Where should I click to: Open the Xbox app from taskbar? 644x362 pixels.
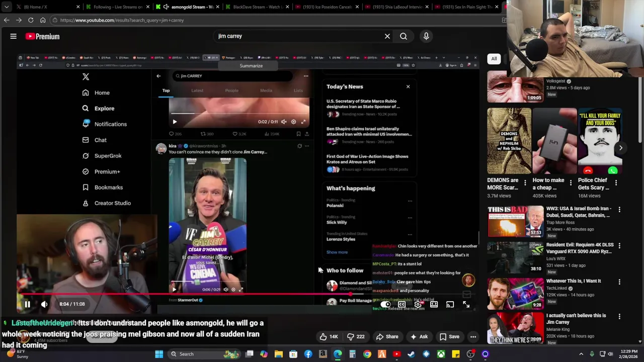441,354
